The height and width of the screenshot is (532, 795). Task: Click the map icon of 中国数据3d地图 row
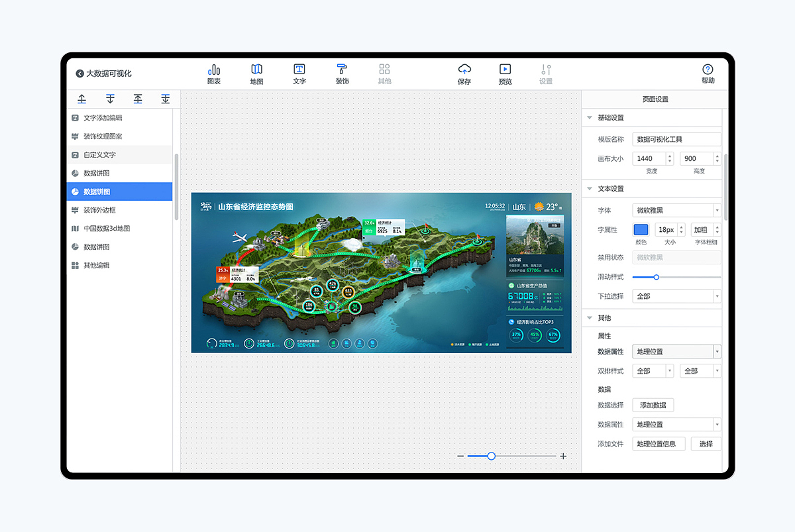pyautogui.click(x=75, y=228)
